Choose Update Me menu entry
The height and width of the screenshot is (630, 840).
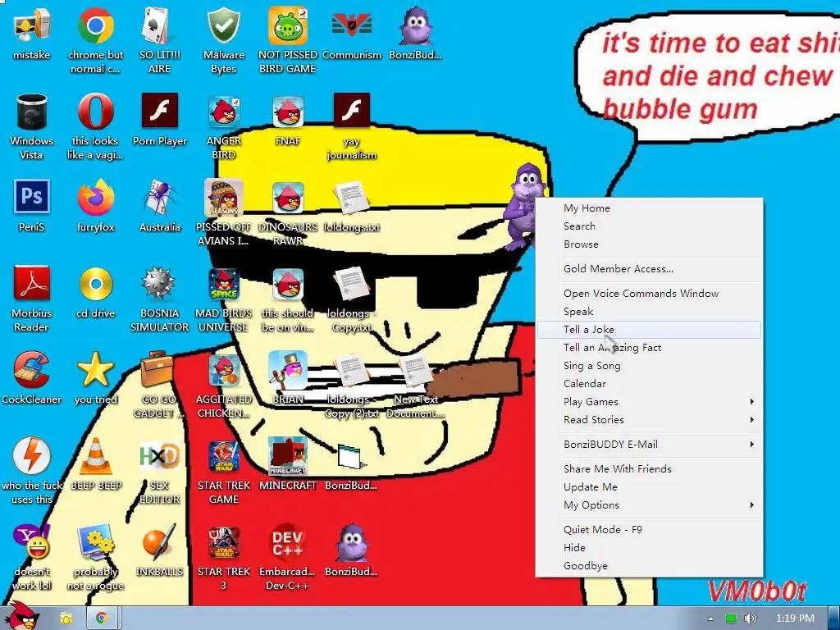point(649,487)
